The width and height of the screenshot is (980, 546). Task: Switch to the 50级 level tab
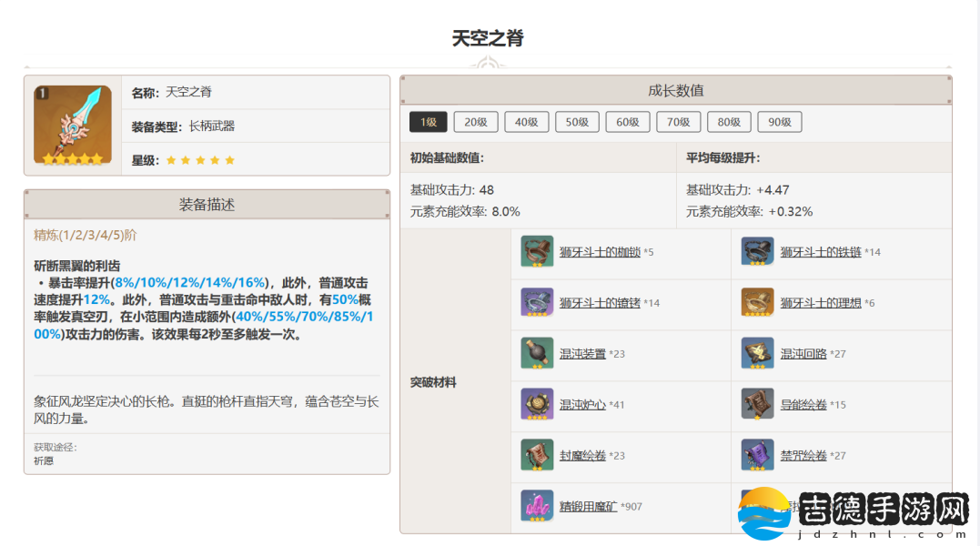pos(578,122)
